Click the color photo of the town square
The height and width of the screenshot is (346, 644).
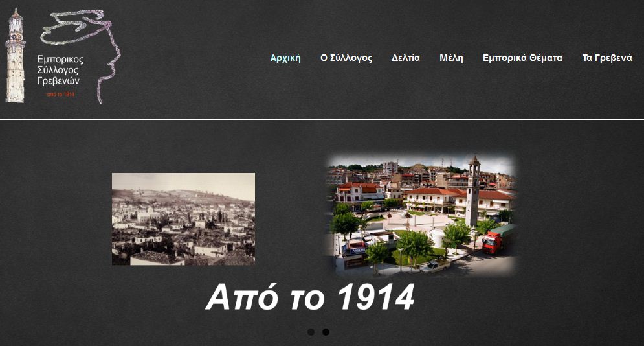pos(422,215)
